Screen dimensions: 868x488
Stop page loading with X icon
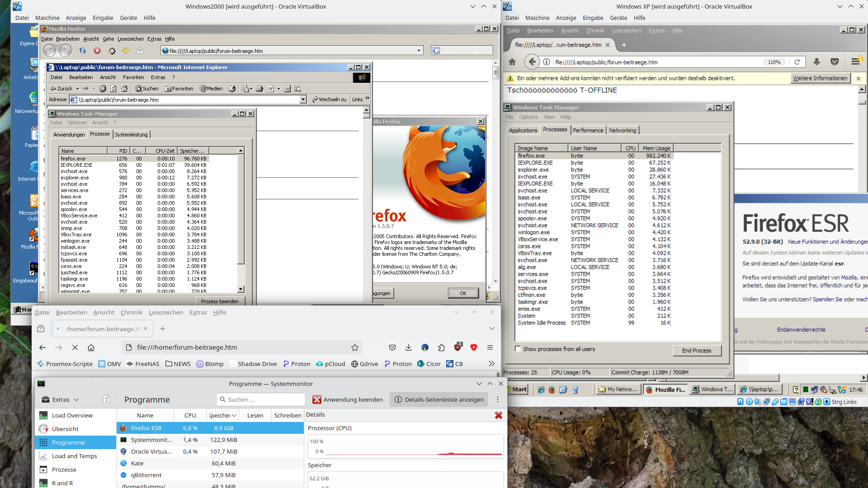pyautogui.click(x=75, y=347)
